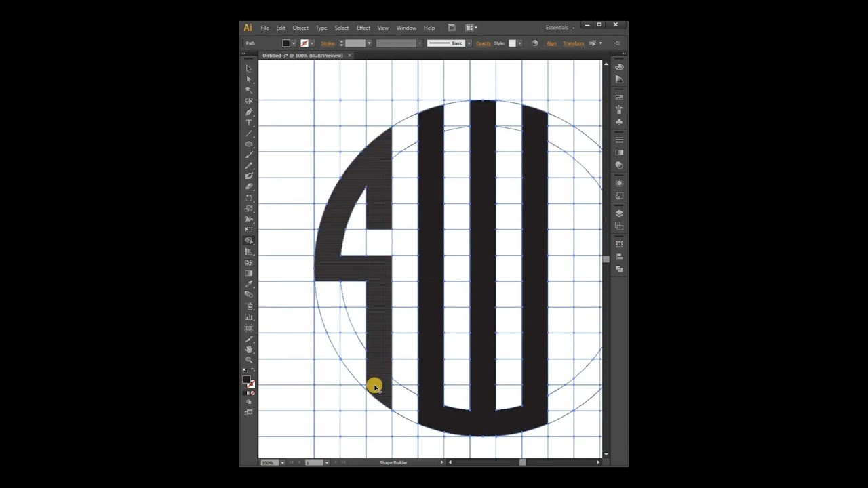Open the Color panel icon

tap(618, 67)
